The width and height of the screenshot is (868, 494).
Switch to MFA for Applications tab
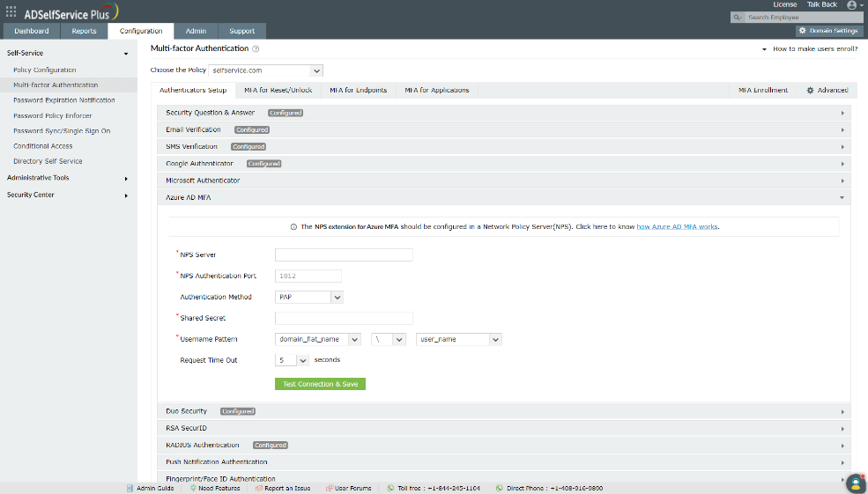tap(437, 90)
